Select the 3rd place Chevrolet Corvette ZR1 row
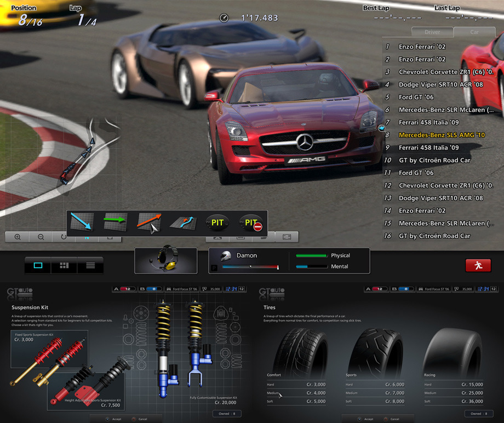The image size is (504, 423). [438, 72]
